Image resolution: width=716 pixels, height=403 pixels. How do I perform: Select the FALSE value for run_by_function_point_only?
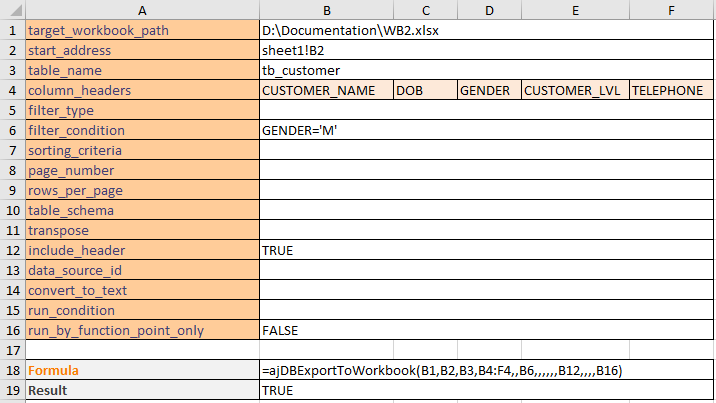tap(486, 330)
